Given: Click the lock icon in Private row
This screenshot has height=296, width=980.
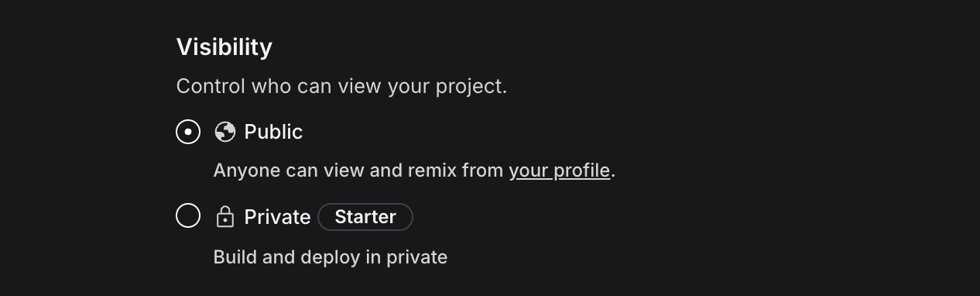Looking at the screenshot, I should [225, 216].
